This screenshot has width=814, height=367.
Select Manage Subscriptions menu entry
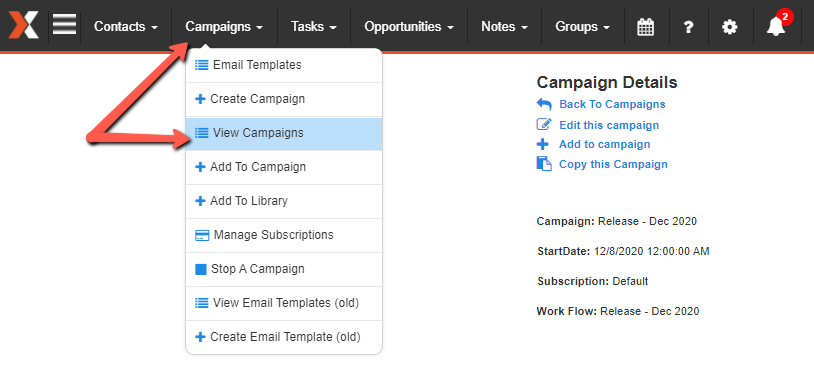(x=284, y=235)
